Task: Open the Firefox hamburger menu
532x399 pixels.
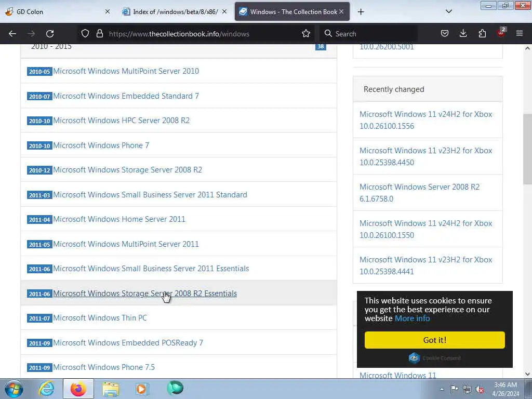Action: pos(520,34)
